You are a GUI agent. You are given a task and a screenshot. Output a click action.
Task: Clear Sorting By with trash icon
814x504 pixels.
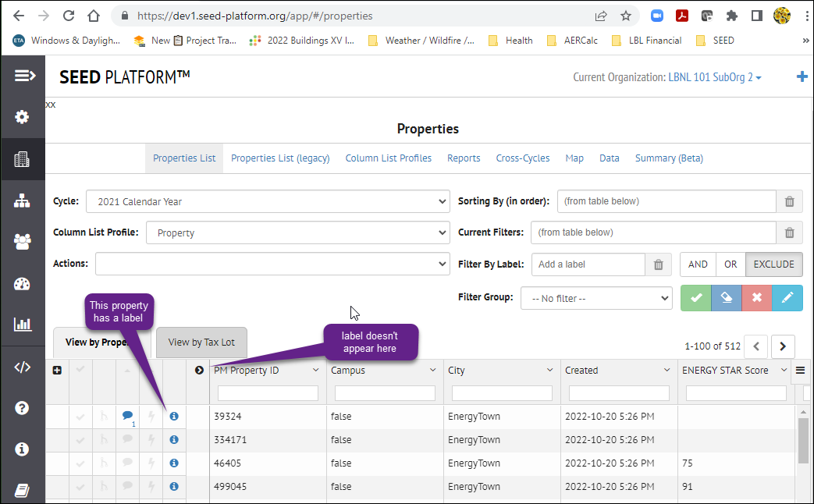(789, 201)
